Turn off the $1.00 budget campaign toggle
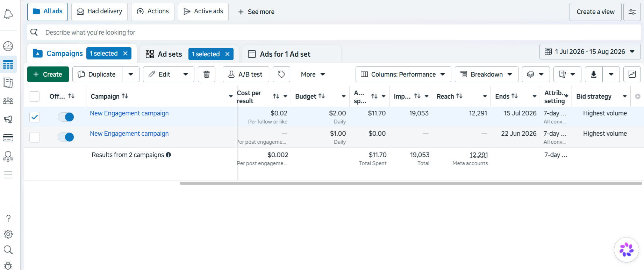Screen dimensions: 644x270 66,137
